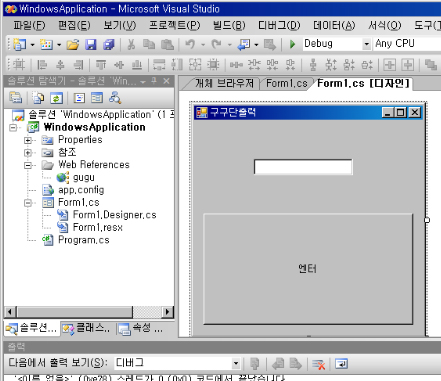Image resolution: width=441 pixels, height=381 pixels.
Task: Click the Solution Explorer View Designer icon
Action: pyautogui.click(x=97, y=98)
